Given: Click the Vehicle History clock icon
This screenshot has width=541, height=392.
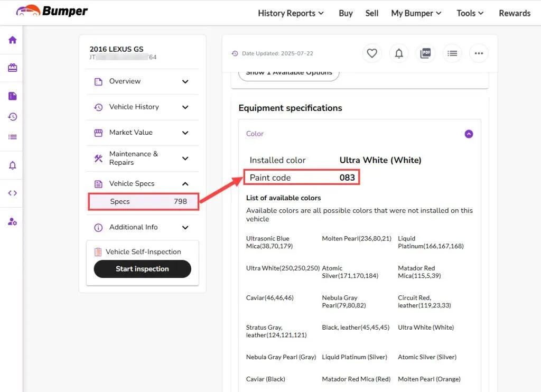Looking at the screenshot, I should tap(98, 107).
